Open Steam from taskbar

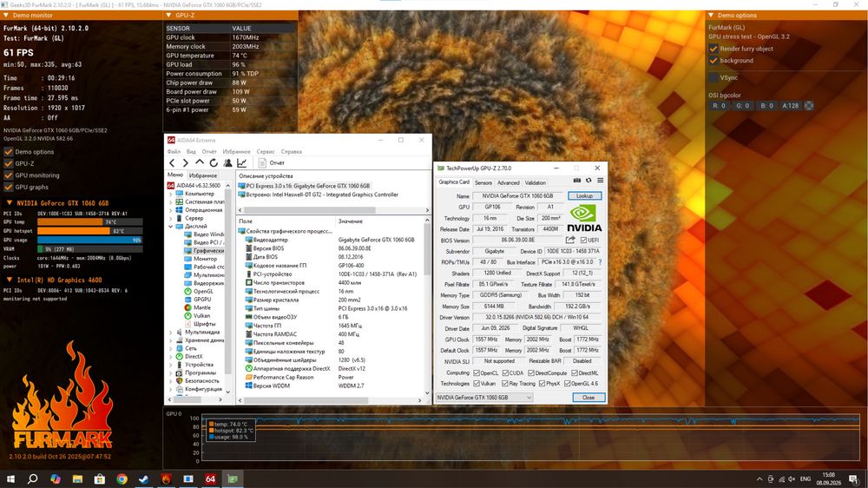point(144,478)
